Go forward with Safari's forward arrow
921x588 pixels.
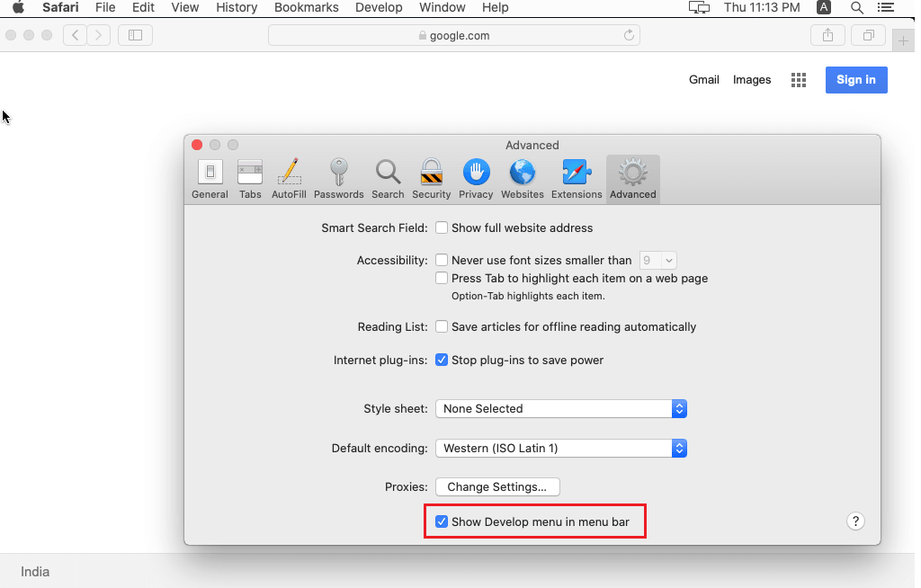99,35
